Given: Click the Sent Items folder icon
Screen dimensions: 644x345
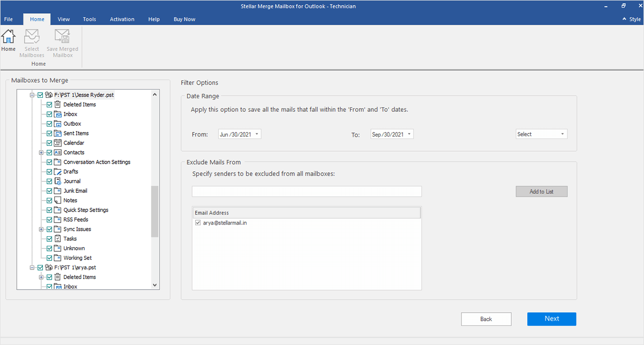Looking at the screenshot, I should point(58,133).
